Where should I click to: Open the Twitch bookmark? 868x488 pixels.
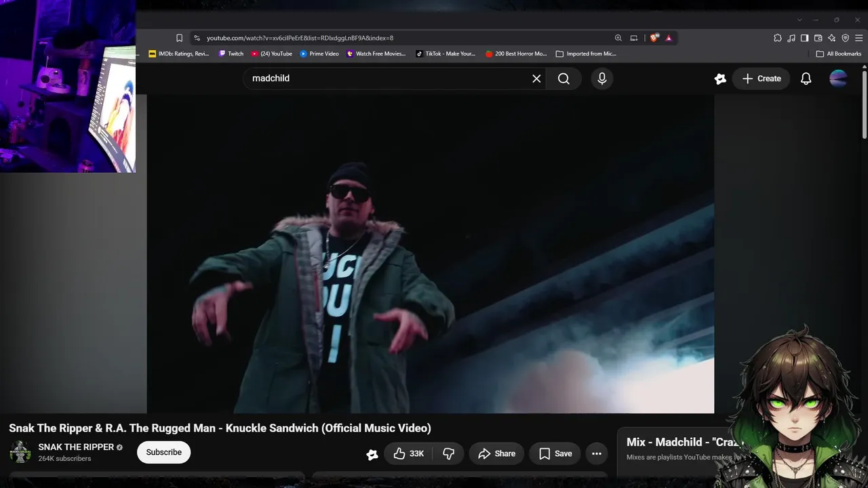[x=231, y=54]
